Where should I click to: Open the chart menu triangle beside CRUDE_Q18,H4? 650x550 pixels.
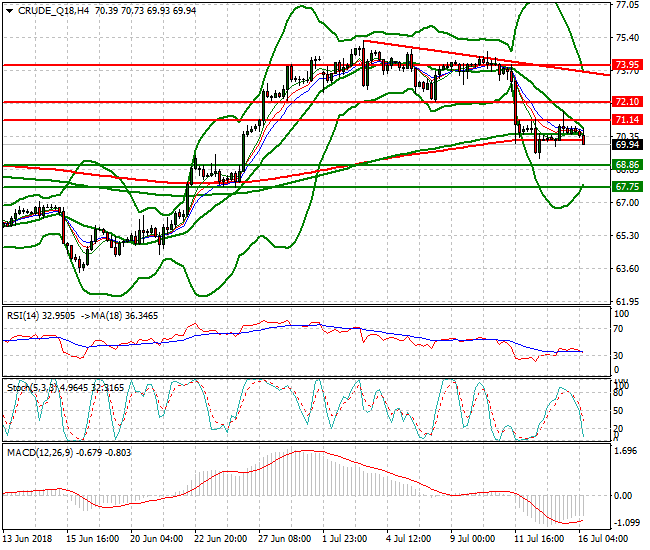10,11
